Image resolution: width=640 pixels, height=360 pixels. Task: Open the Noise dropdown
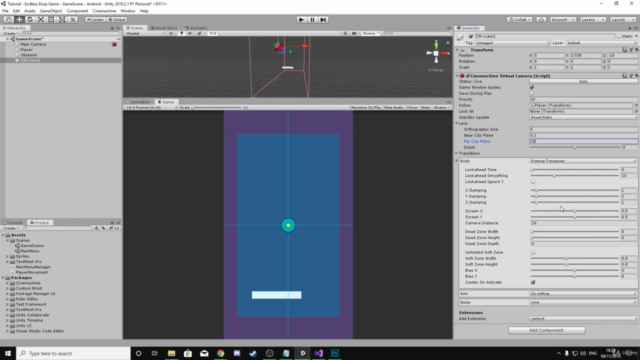tap(583, 302)
